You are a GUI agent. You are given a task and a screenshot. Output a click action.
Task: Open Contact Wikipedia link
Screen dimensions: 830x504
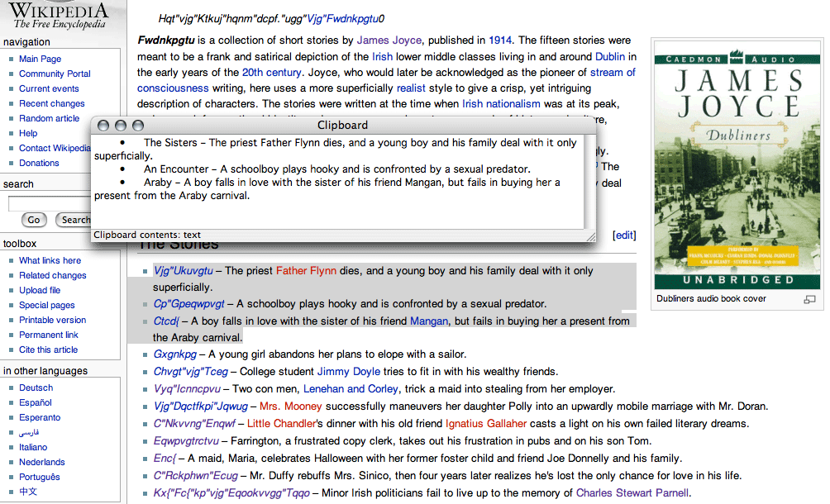[55, 148]
